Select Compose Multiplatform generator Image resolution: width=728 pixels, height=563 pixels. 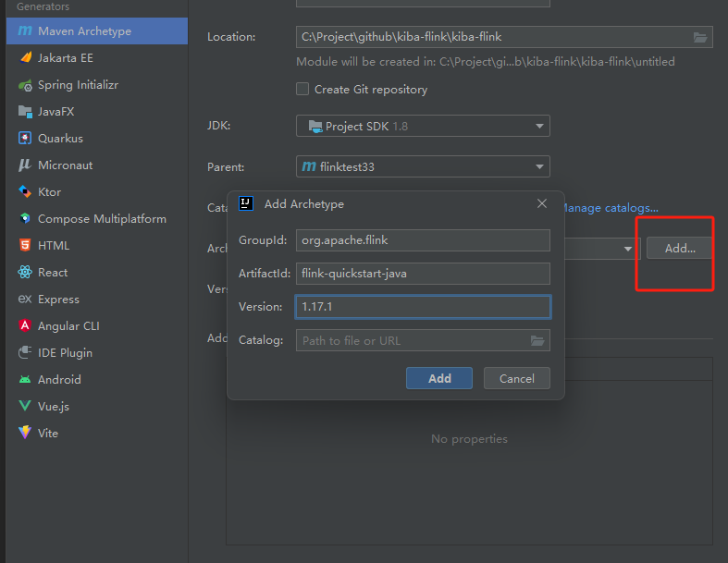point(97,218)
